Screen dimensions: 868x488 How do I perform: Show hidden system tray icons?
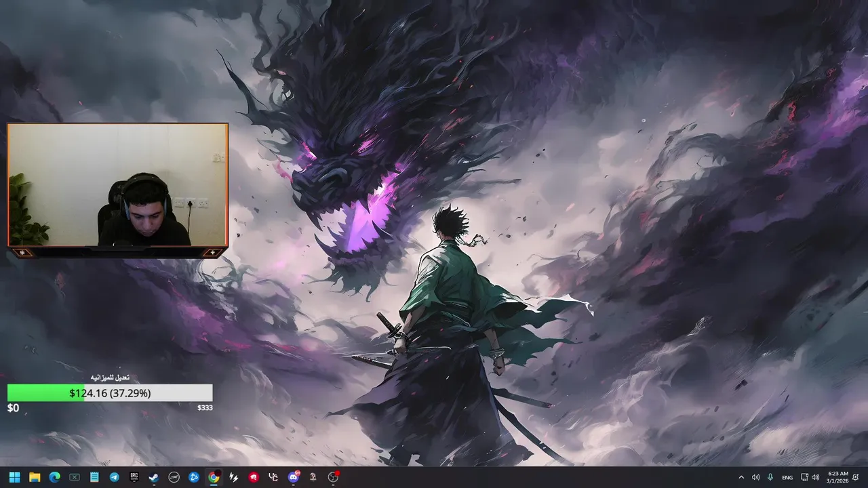tap(741, 477)
